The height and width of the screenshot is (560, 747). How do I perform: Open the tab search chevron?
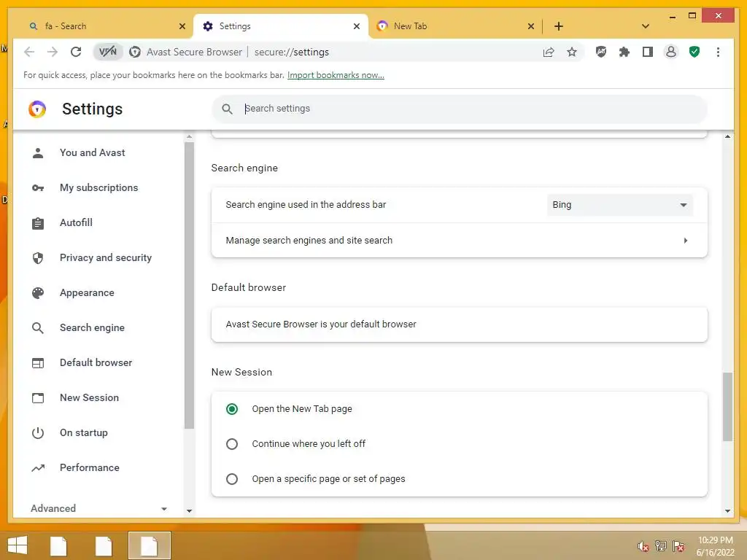click(646, 26)
